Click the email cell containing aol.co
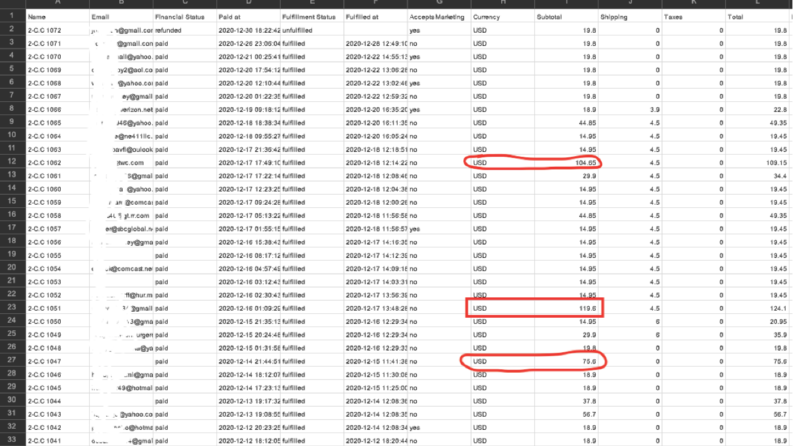The width and height of the screenshot is (793, 446). click(x=121, y=70)
